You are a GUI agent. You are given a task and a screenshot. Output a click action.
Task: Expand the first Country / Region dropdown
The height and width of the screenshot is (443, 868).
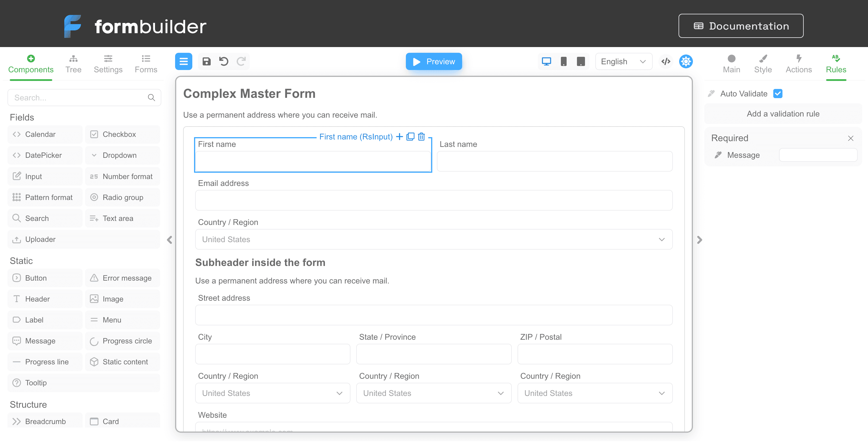(x=434, y=240)
